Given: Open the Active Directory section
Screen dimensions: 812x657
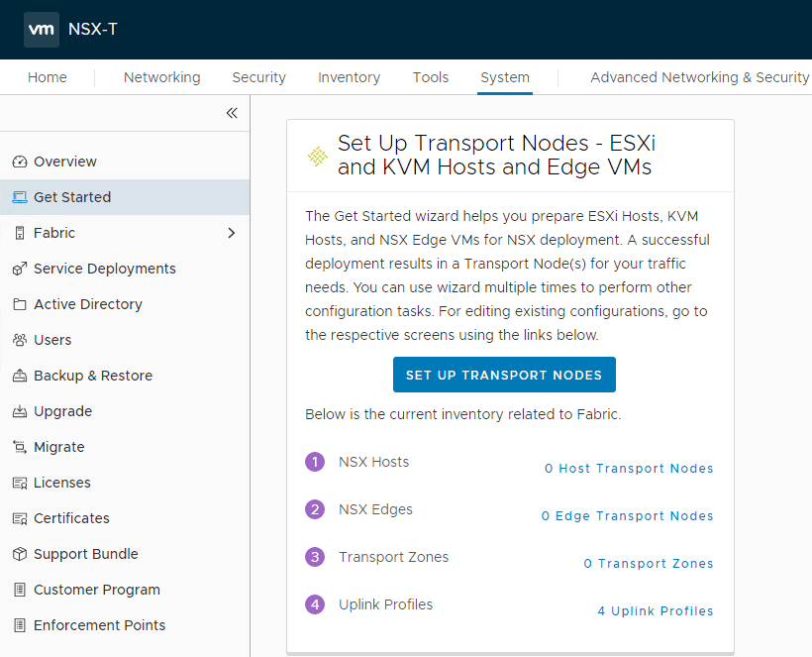Looking at the screenshot, I should 85,303.
